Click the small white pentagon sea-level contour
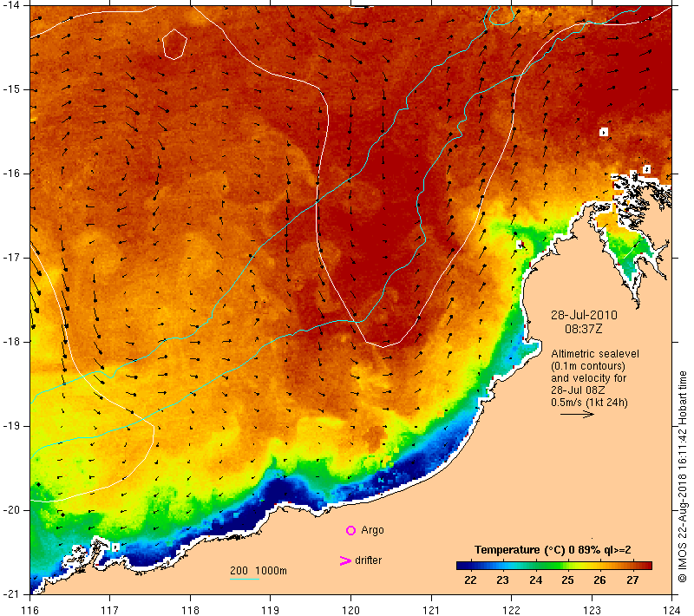The image size is (694, 616). point(174,44)
